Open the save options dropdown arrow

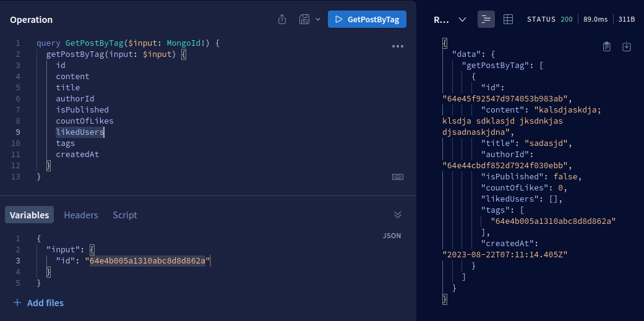(x=317, y=19)
